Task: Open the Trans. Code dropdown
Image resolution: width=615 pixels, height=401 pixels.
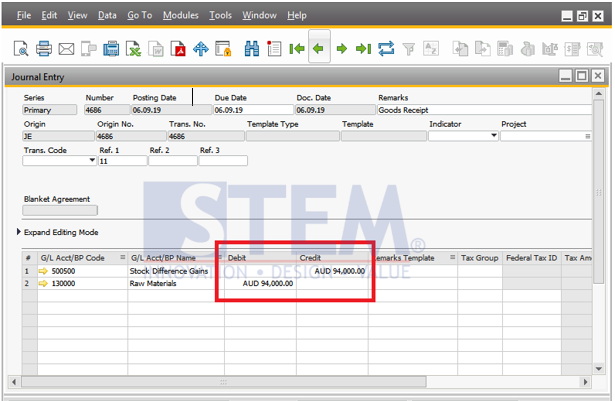Action: tap(92, 160)
